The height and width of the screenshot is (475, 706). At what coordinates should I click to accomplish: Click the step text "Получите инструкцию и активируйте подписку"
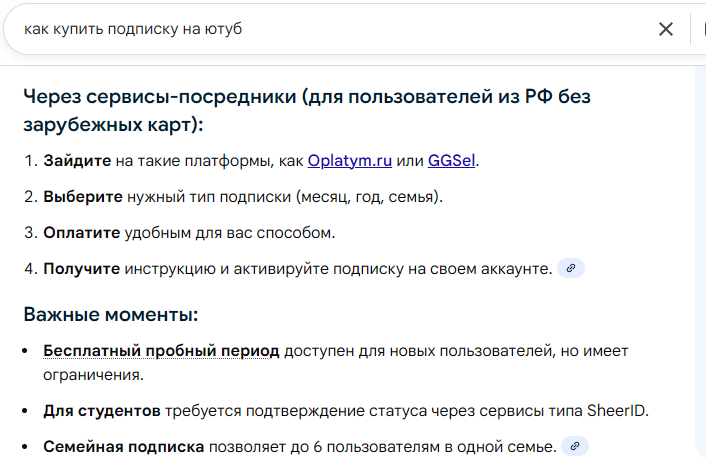pyautogui.click(x=223, y=269)
